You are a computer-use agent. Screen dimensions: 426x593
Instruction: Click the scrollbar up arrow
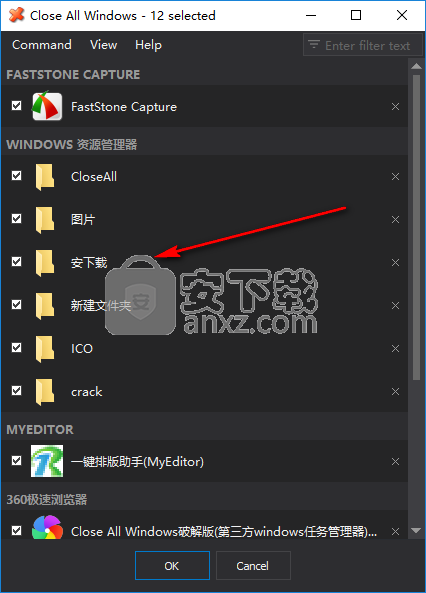point(416,67)
